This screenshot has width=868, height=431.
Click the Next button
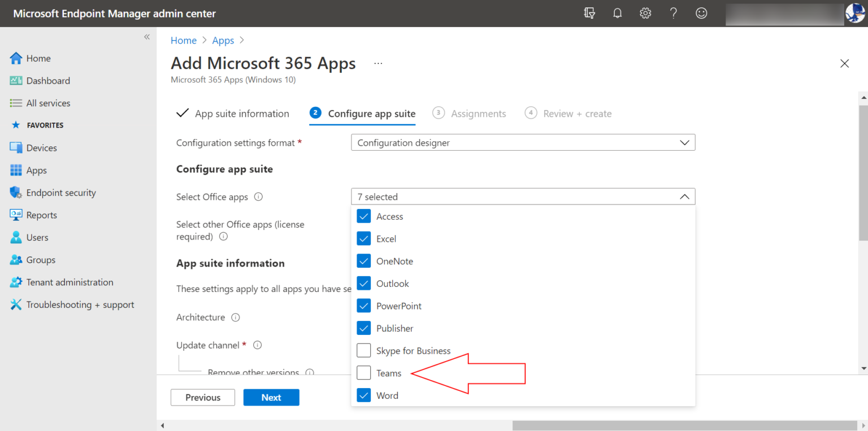point(271,397)
